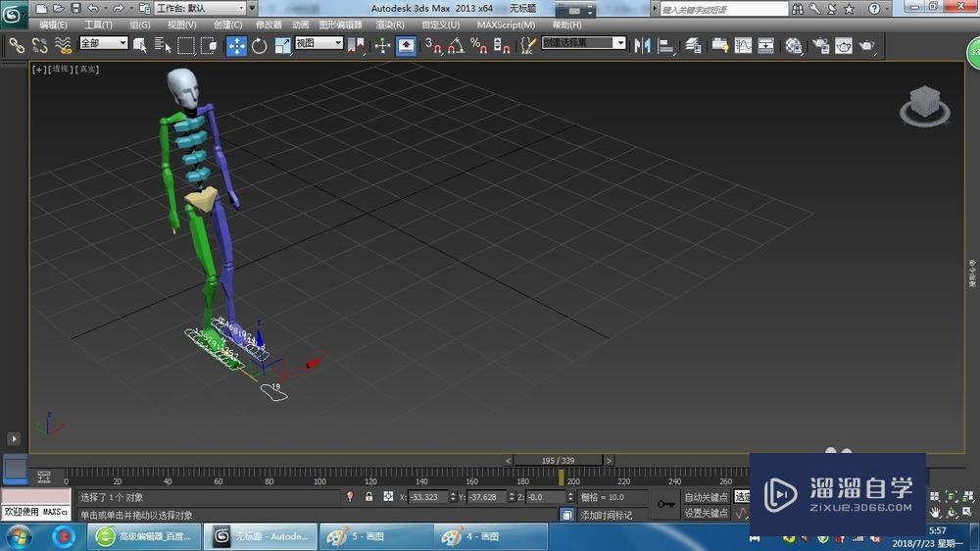Activate the Select Object tool
The image size is (980, 551).
click(x=140, y=46)
